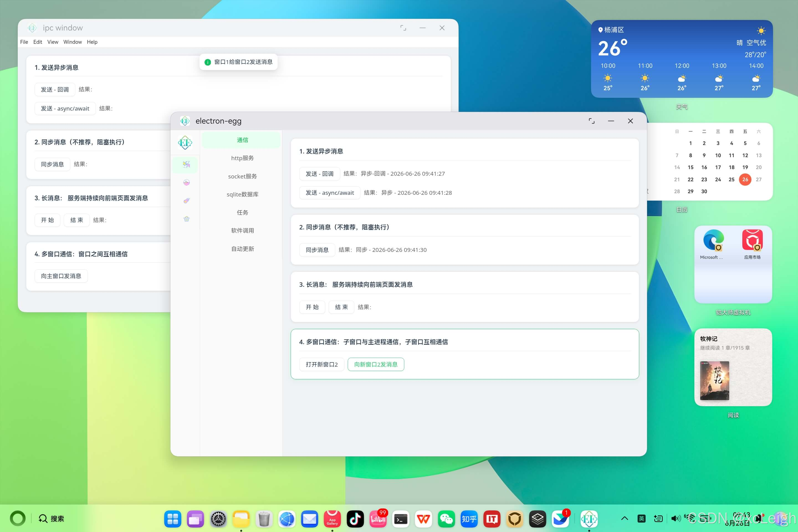Open the Edit menu in ipc window

click(x=38, y=42)
